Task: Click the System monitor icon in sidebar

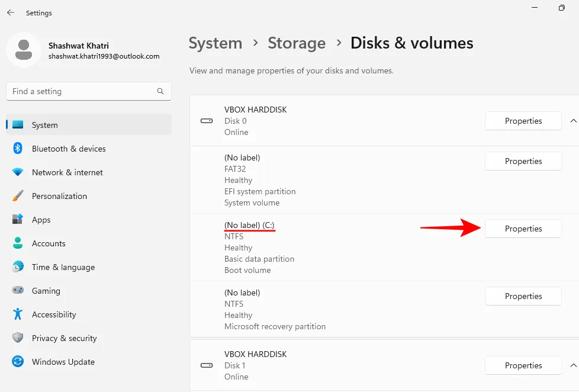Action: pos(18,125)
